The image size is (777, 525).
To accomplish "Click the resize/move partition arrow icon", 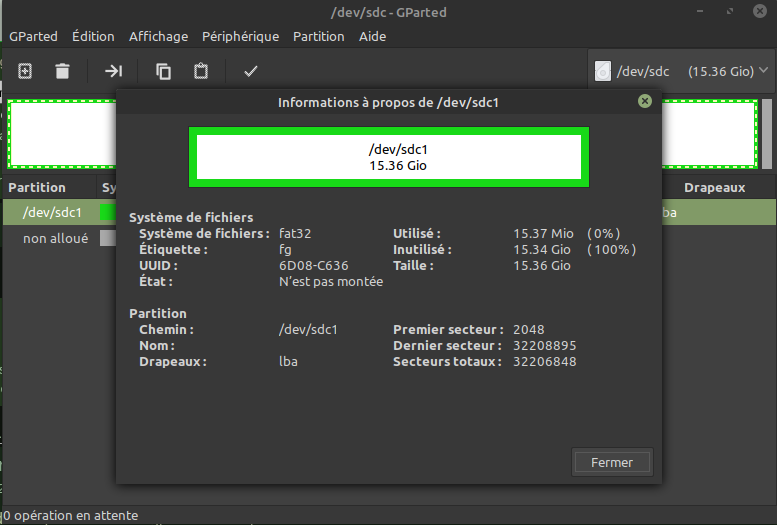I will click(x=113, y=71).
